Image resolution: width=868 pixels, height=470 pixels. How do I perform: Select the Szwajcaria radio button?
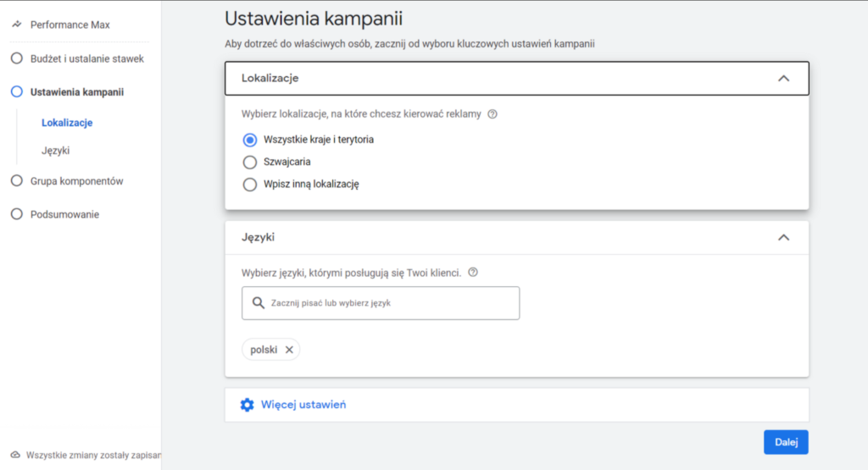[x=250, y=162]
